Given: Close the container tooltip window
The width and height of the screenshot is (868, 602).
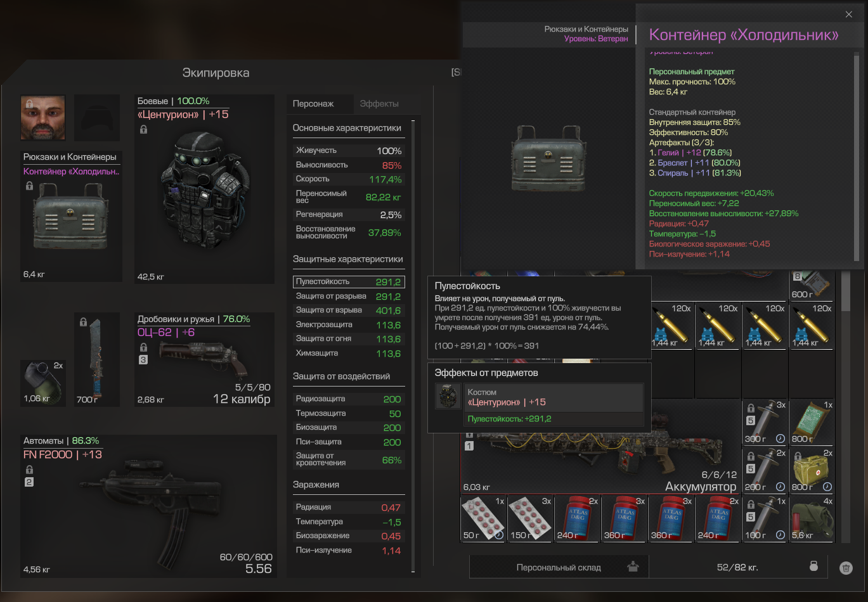Looking at the screenshot, I should (849, 14).
